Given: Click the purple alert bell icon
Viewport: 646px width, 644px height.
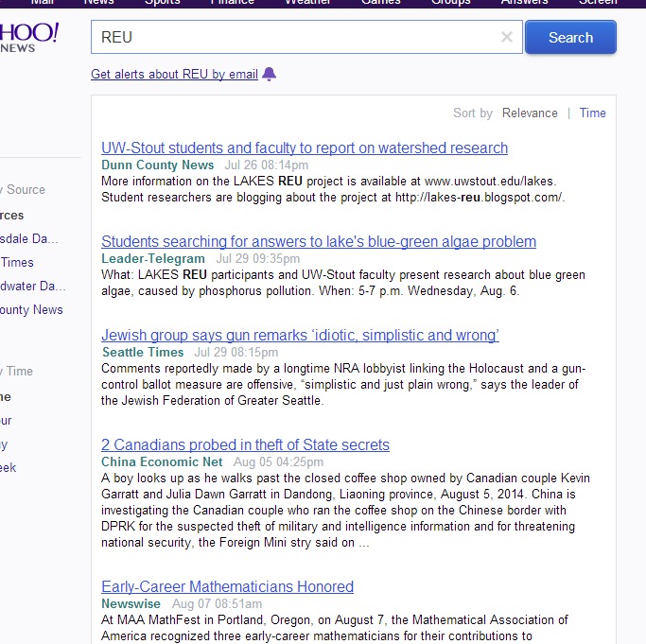Looking at the screenshot, I should [x=270, y=74].
